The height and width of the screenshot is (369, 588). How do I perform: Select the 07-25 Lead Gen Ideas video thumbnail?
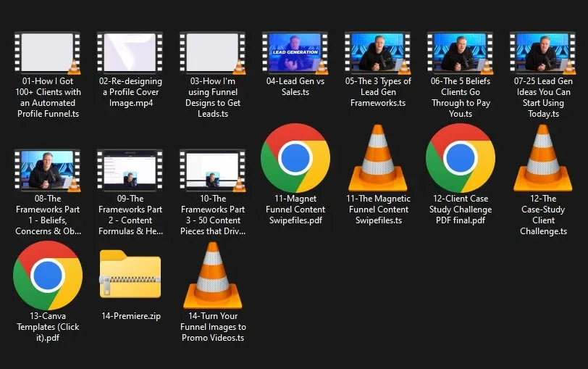(542, 53)
